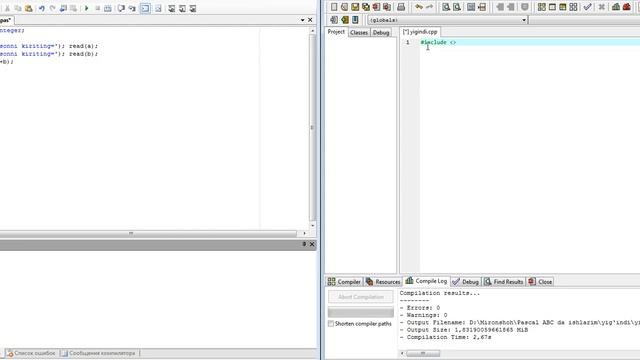This screenshot has width=640, height=360.
Task: Click Insert icon below New file button
Action: pyautogui.click(x=334, y=20)
